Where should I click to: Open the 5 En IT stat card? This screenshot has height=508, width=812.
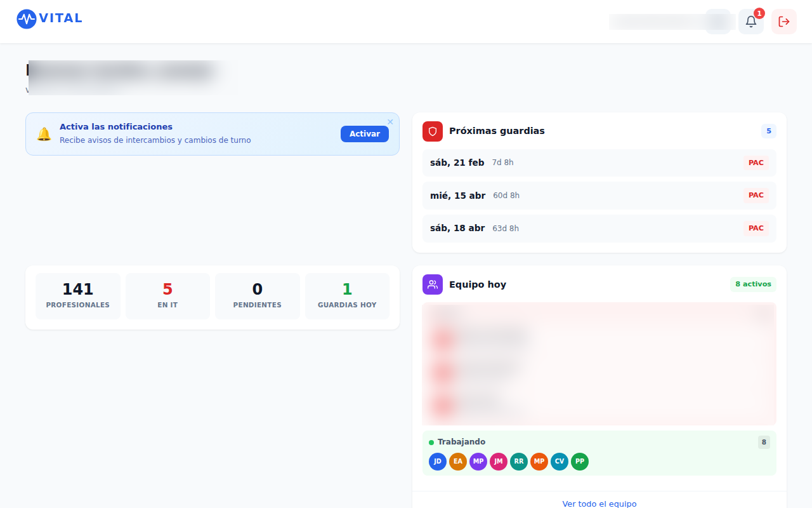[x=167, y=296]
